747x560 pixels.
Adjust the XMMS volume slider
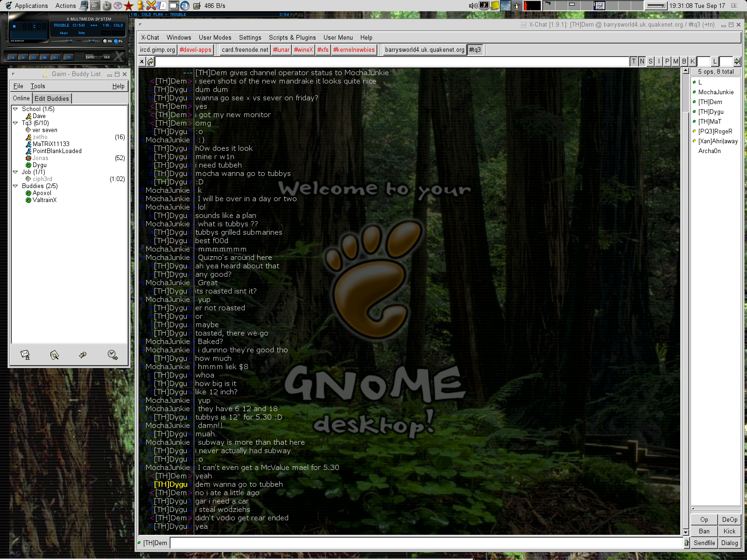[x=69, y=41]
